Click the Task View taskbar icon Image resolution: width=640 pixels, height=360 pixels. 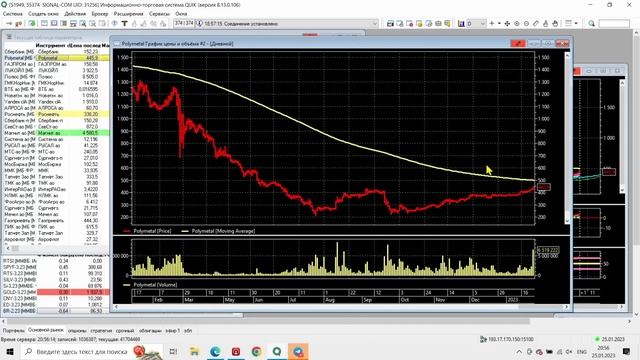(173, 351)
